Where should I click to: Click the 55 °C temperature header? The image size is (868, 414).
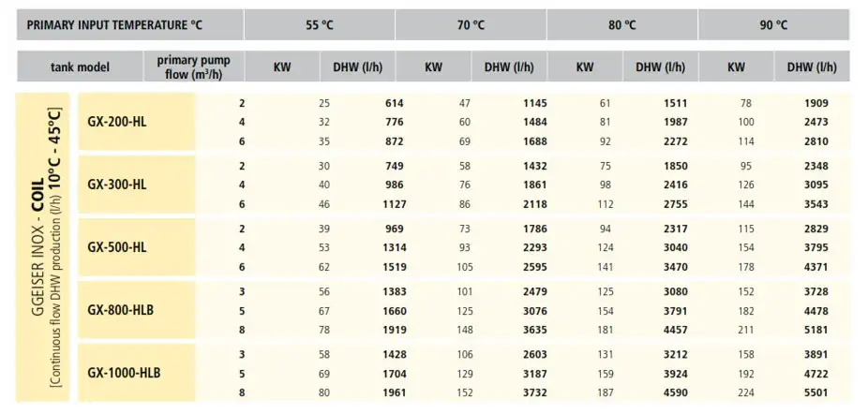click(x=320, y=25)
